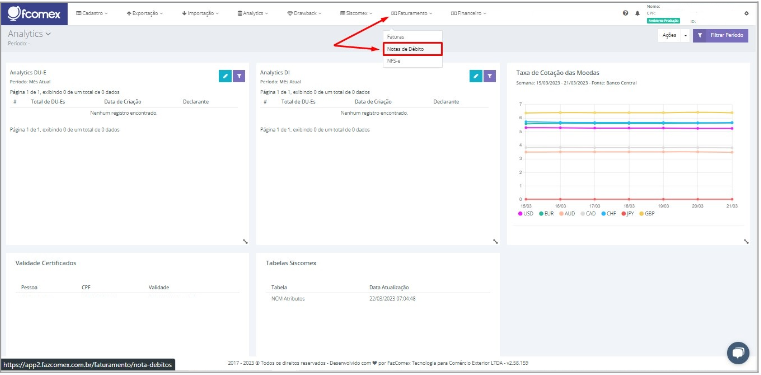Click the Analytics DI panel resize handle

tap(496, 241)
